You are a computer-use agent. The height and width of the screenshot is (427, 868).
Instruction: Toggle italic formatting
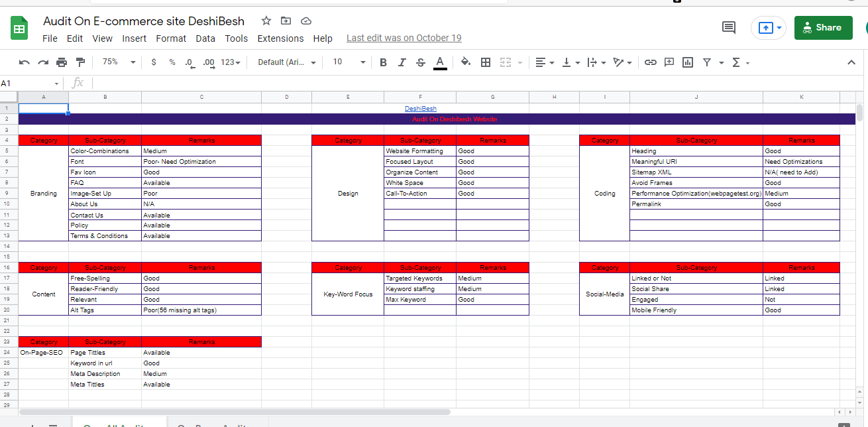tap(402, 62)
